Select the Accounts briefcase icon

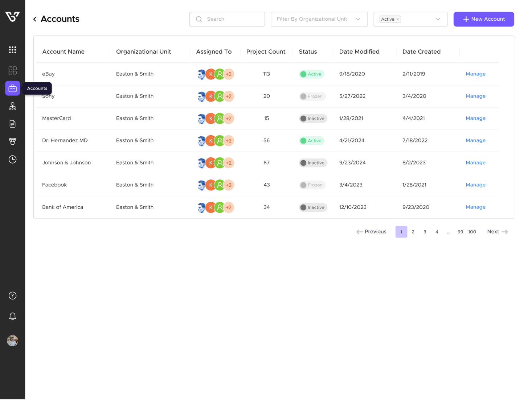[x=12, y=88]
